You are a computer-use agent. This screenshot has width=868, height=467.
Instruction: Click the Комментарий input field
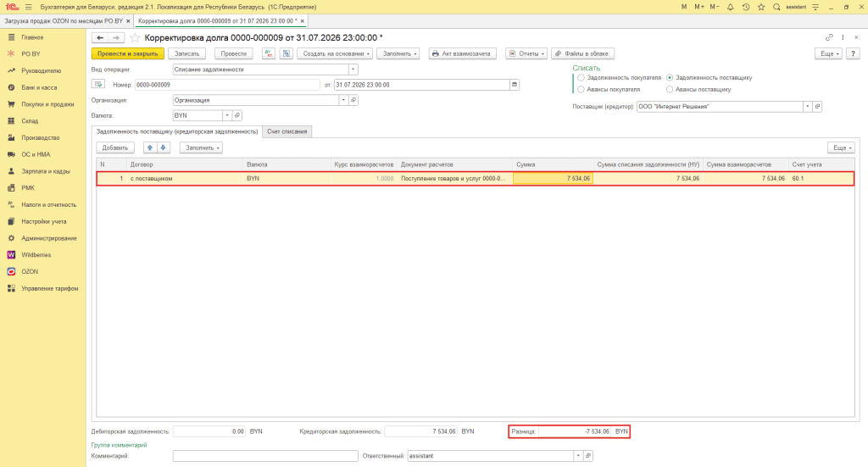pyautogui.click(x=265, y=456)
